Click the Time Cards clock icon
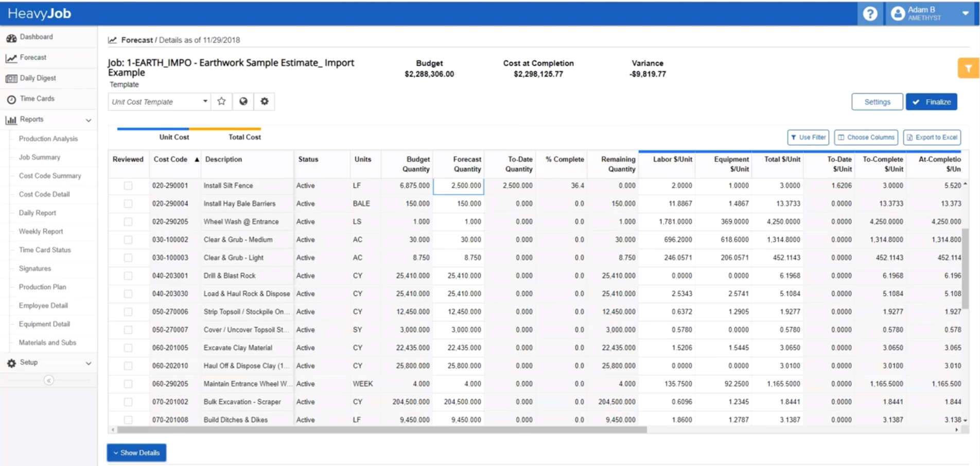The image size is (980, 466). [11, 98]
